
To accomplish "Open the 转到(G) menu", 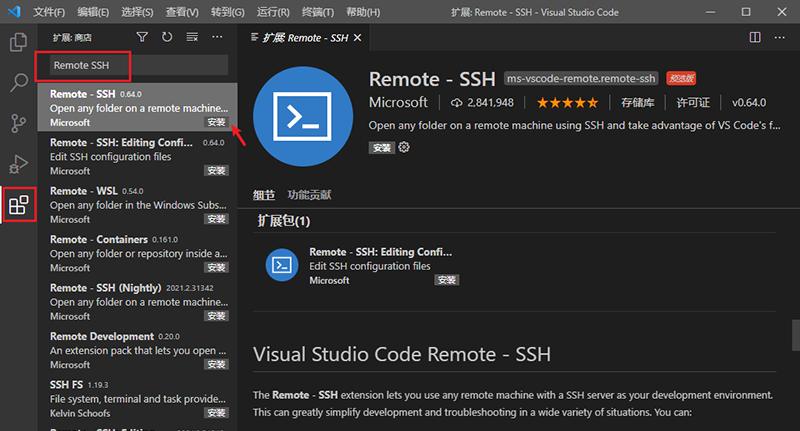I will click(x=228, y=12).
